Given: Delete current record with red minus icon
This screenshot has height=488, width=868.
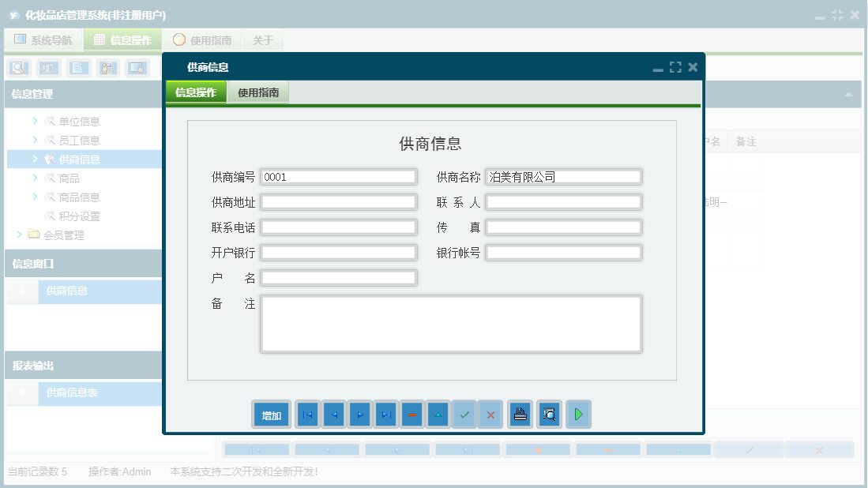Looking at the screenshot, I should click(411, 414).
